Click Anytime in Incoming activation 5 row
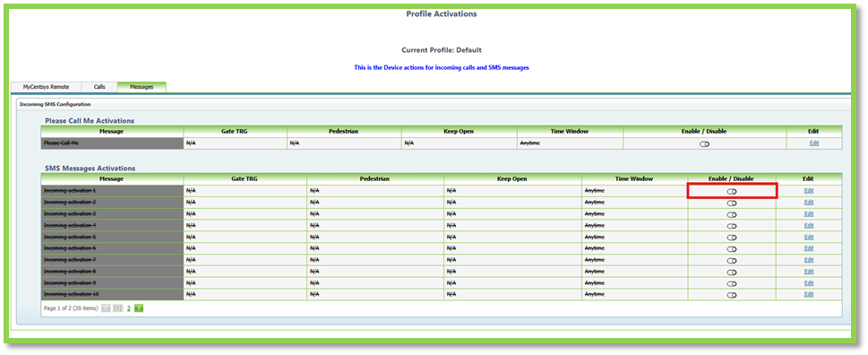This screenshot has width=868, height=355. click(595, 237)
